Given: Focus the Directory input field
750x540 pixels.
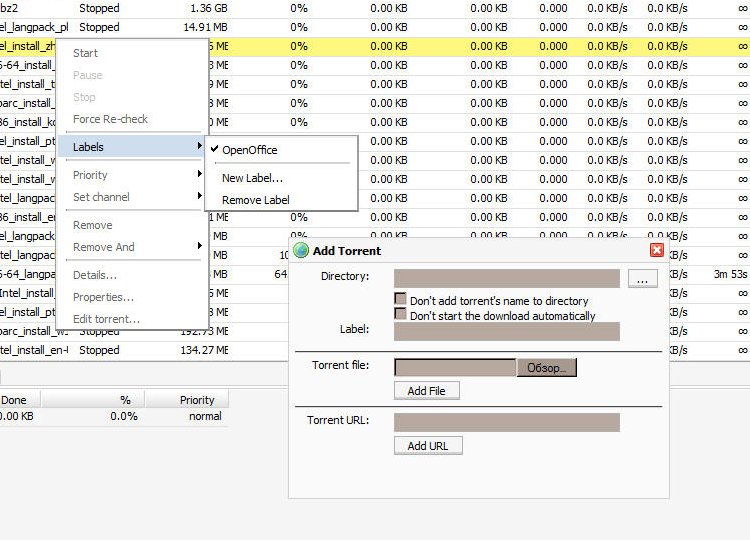Looking at the screenshot, I should (x=507, y=279).
